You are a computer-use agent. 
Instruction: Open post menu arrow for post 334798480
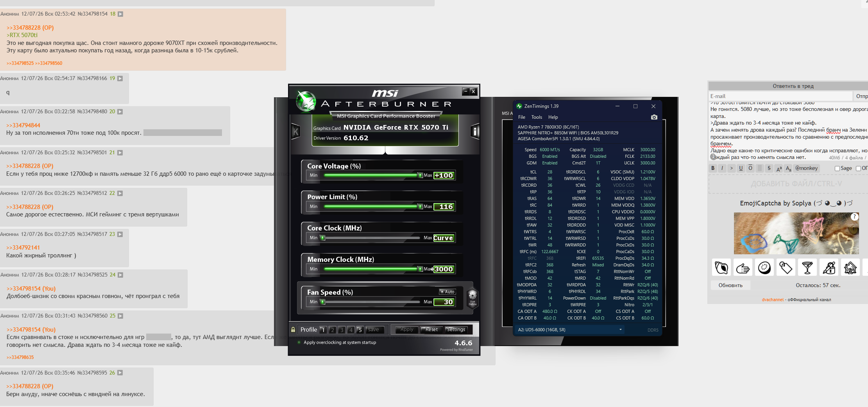pyautogui.click(x=120, y=112)
